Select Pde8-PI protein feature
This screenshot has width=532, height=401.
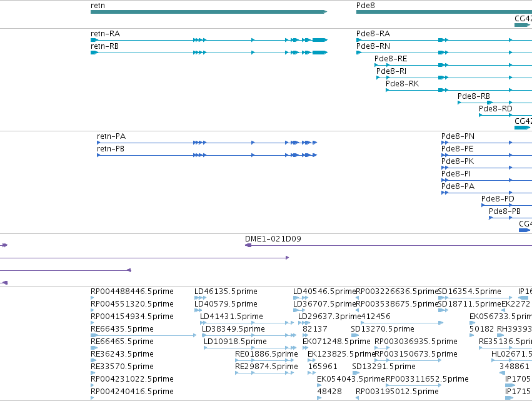[486, 180]
